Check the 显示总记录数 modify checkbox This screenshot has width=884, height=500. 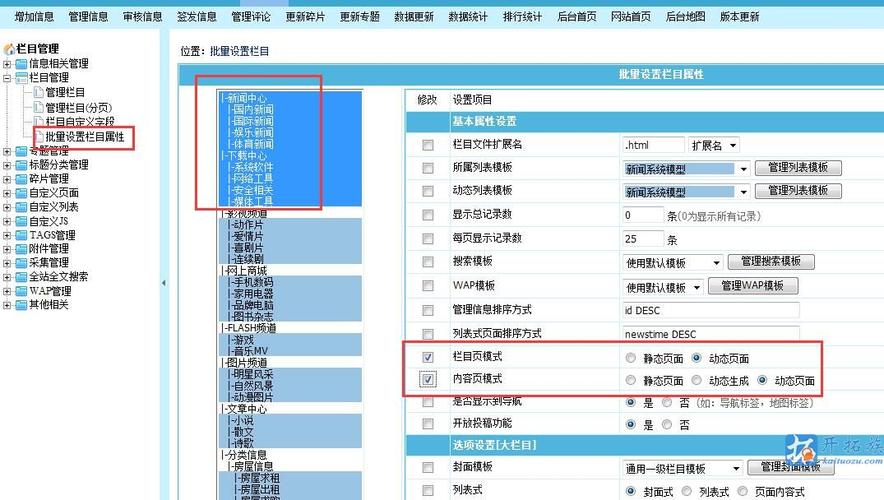428,215
